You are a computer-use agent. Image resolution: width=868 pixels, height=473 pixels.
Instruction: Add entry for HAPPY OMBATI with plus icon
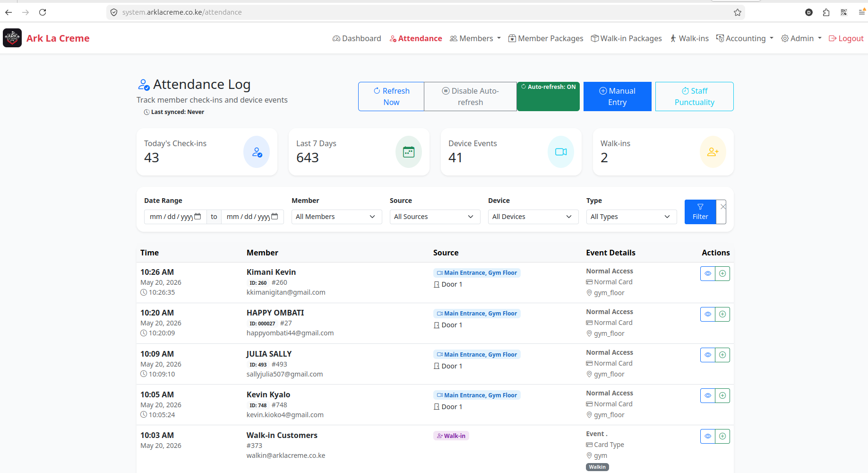(722, 314)
